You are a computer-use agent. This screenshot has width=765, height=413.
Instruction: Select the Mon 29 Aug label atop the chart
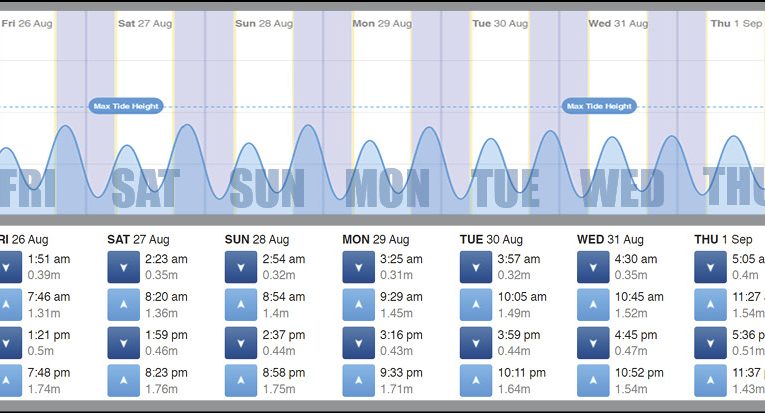[377, 23]
